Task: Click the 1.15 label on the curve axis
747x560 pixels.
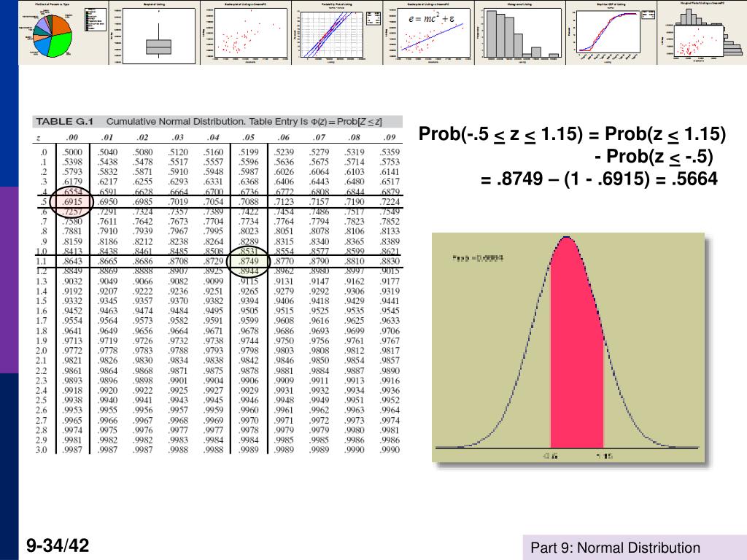Action: click(x=603, y=456)
